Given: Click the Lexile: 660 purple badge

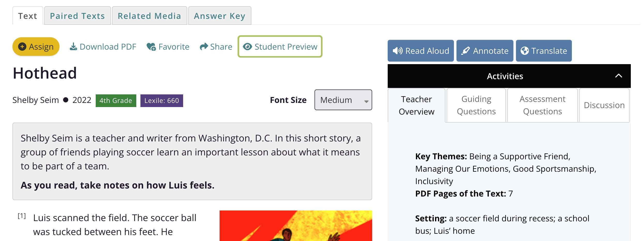Looking at the screenshot, I should 162,101.
